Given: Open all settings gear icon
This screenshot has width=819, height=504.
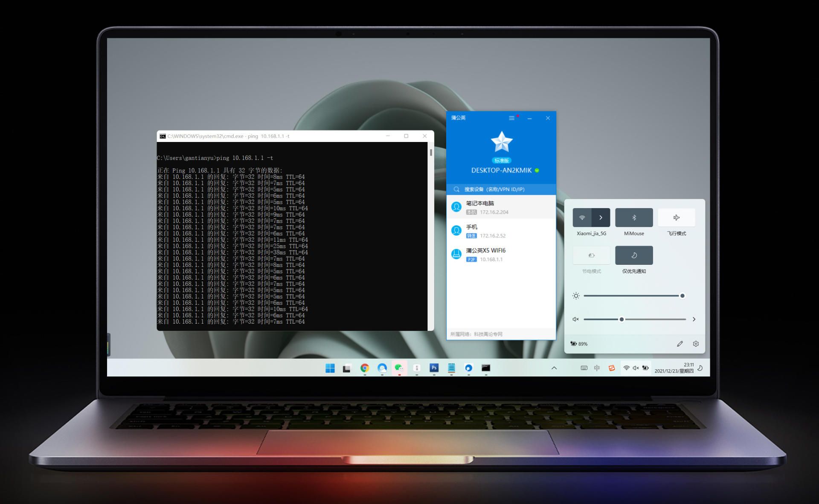Looking at the screenshot, I should tap(696, 344).
